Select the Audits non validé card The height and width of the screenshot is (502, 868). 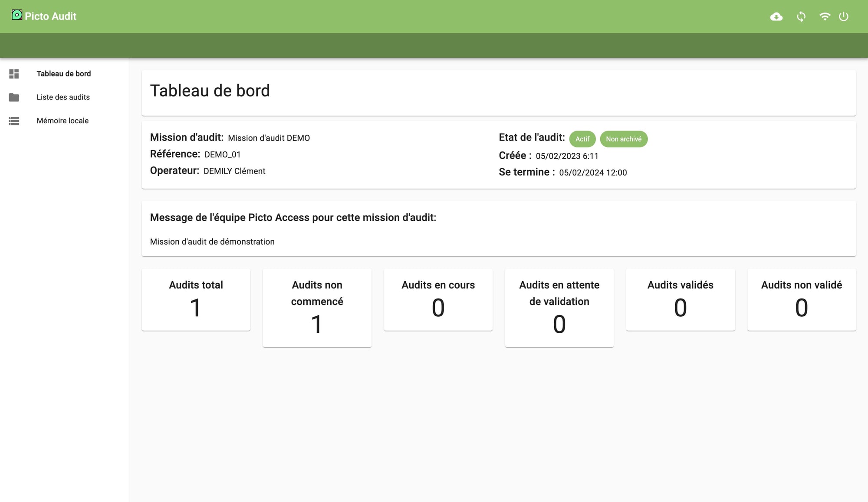click(801, 299)
